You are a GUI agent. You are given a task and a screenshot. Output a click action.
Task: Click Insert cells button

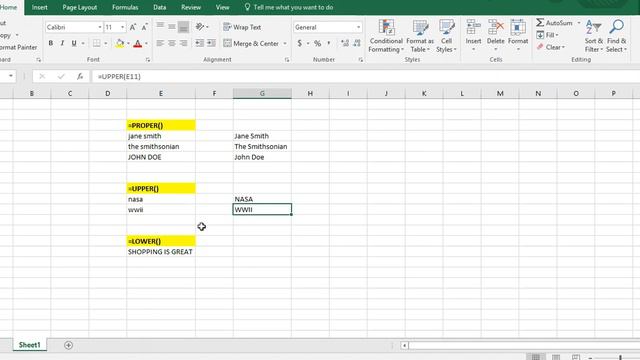pos(473,36)
